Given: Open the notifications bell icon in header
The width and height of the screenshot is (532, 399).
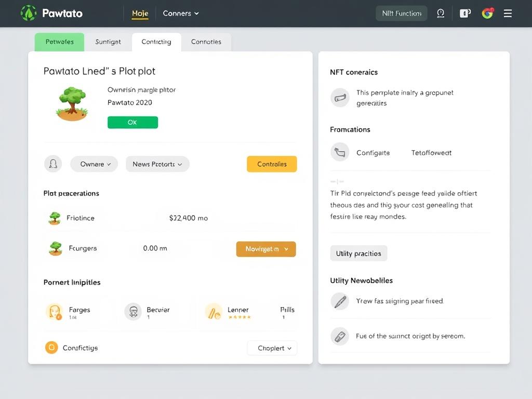Looking at the screenshot, I should (x=441, y=13).
